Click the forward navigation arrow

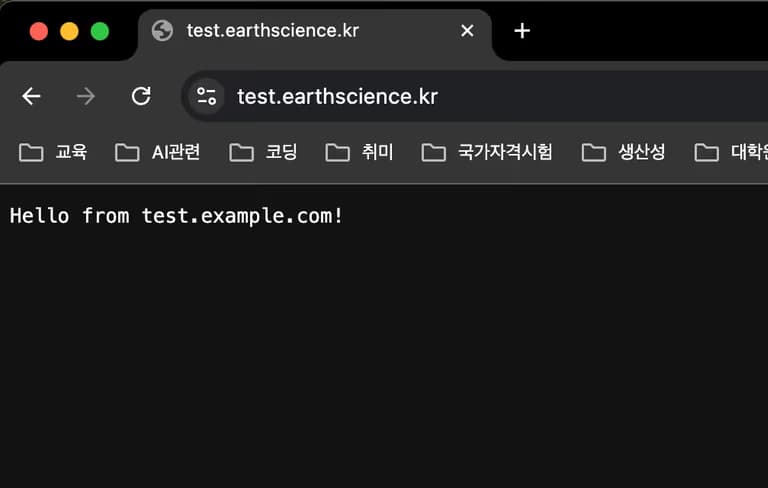[x=86, y=96]
